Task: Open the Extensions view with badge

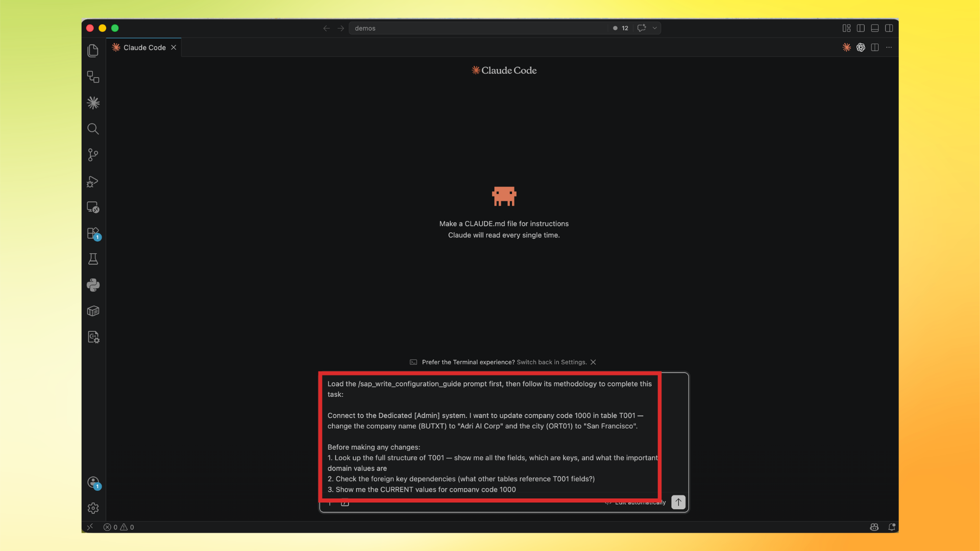Action: click(x=93, y=233)
